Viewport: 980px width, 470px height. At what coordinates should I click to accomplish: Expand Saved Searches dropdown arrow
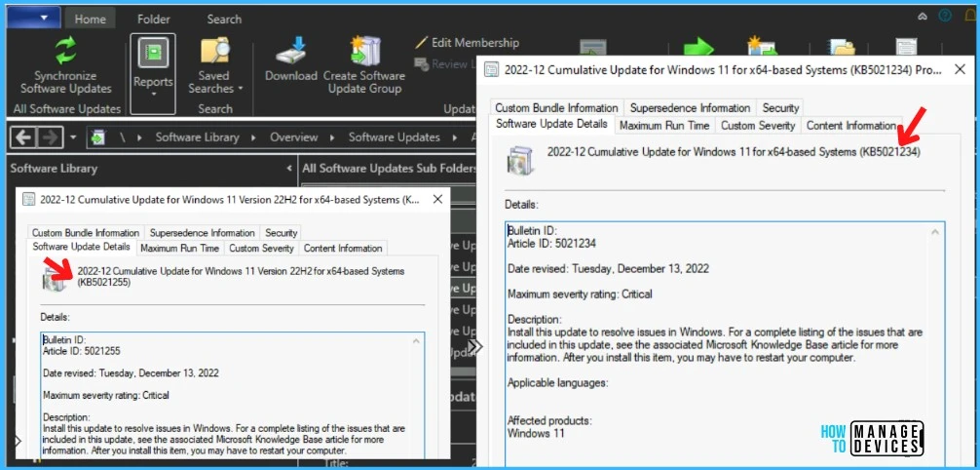click(240, 89)
